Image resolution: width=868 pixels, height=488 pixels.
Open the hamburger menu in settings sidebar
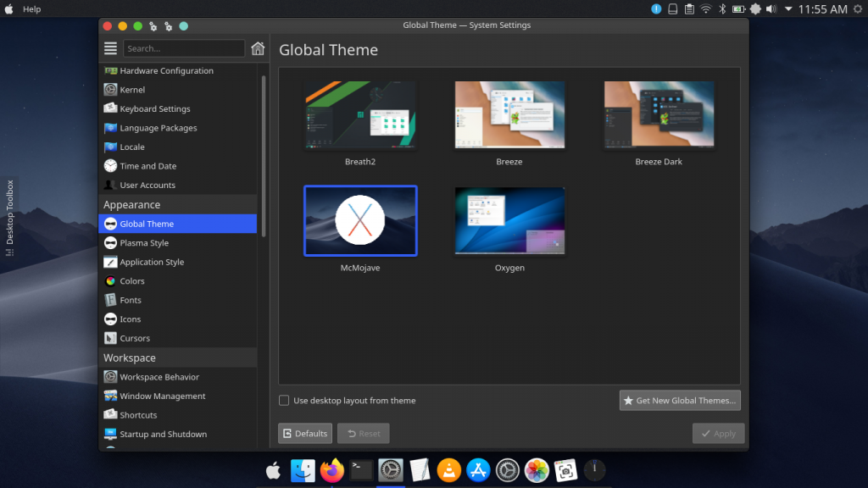[x=110, y=48]
